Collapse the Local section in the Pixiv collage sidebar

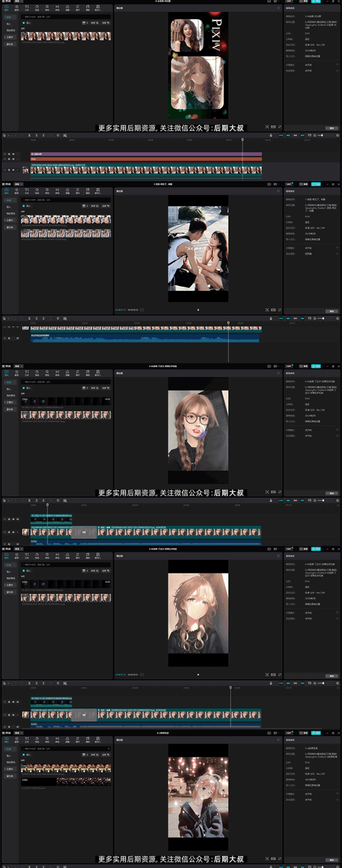[11, 17]
